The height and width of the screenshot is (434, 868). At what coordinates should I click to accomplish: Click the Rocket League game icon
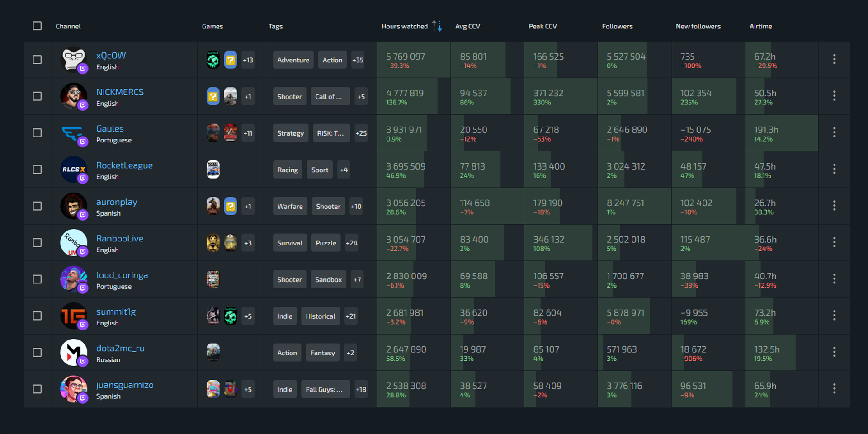[x=213, y=170]
